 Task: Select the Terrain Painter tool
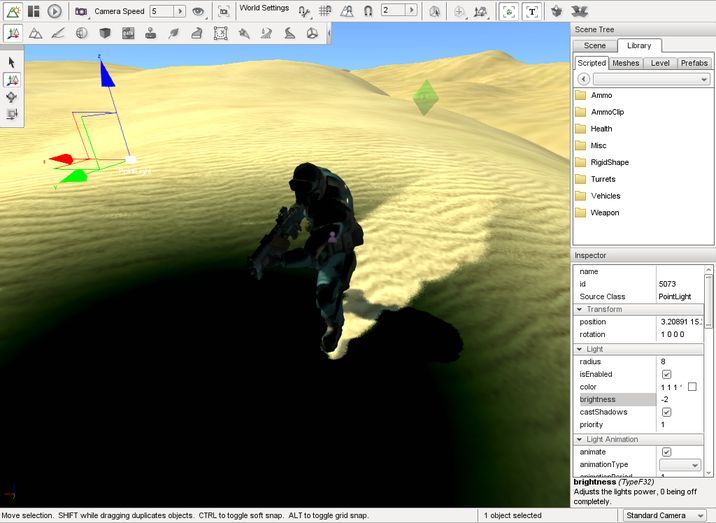point(59,33)
